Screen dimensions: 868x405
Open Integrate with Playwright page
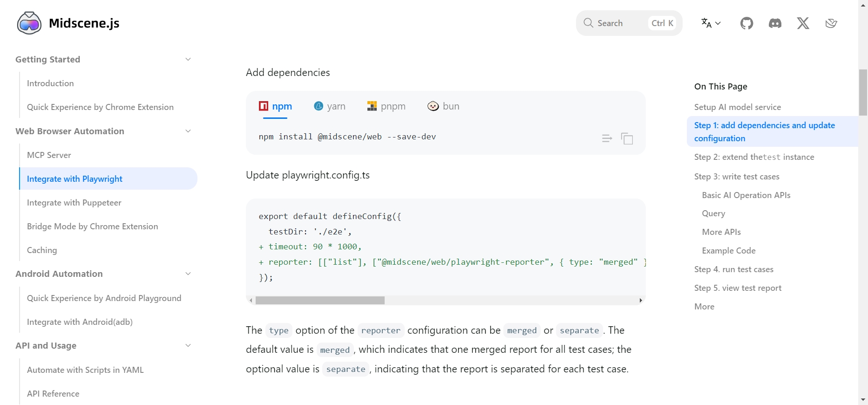point(108,179)
